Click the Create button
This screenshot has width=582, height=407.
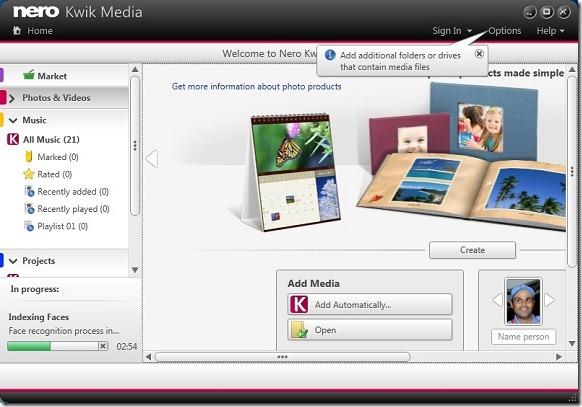tap(472, 250)
